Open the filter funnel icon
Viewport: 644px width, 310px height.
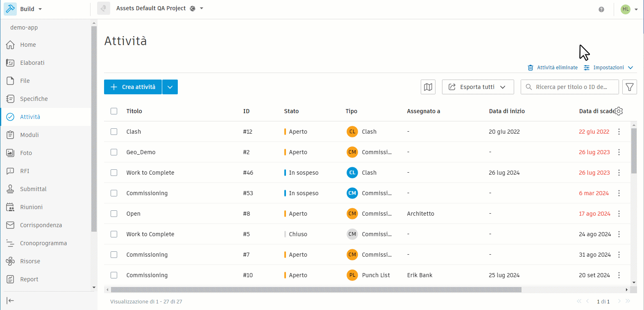pyautogui.click(x=630, y=87)
